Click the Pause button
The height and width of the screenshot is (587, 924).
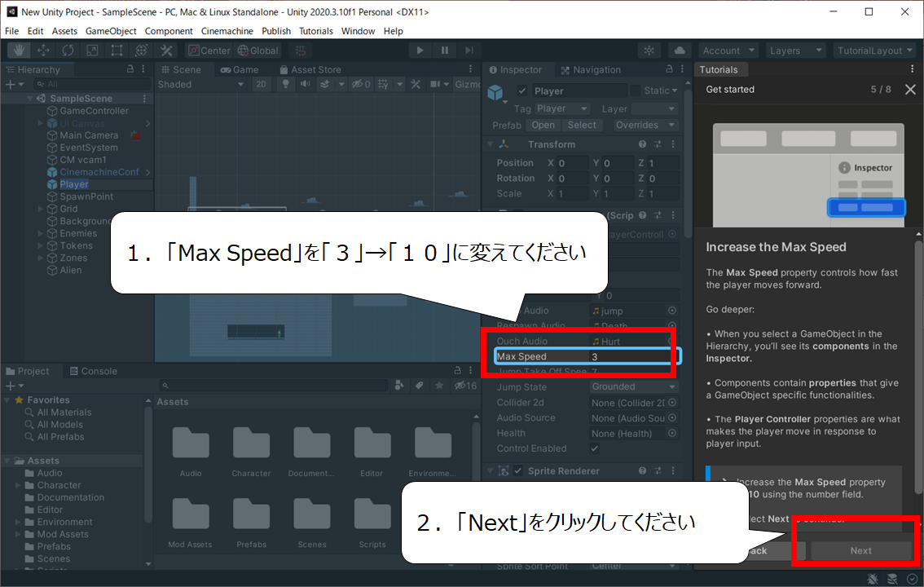point(444,51)
